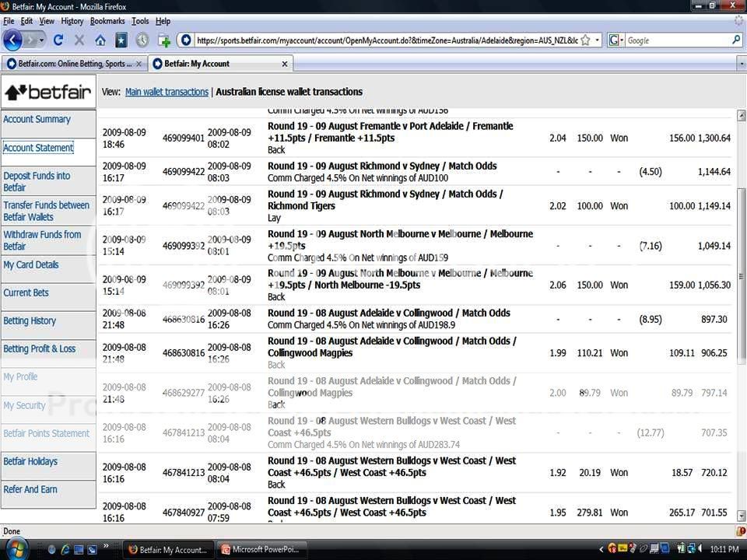Viewport: 747px width, 560px height.
Task: Open My Security in sidebar
Action: 24,405
